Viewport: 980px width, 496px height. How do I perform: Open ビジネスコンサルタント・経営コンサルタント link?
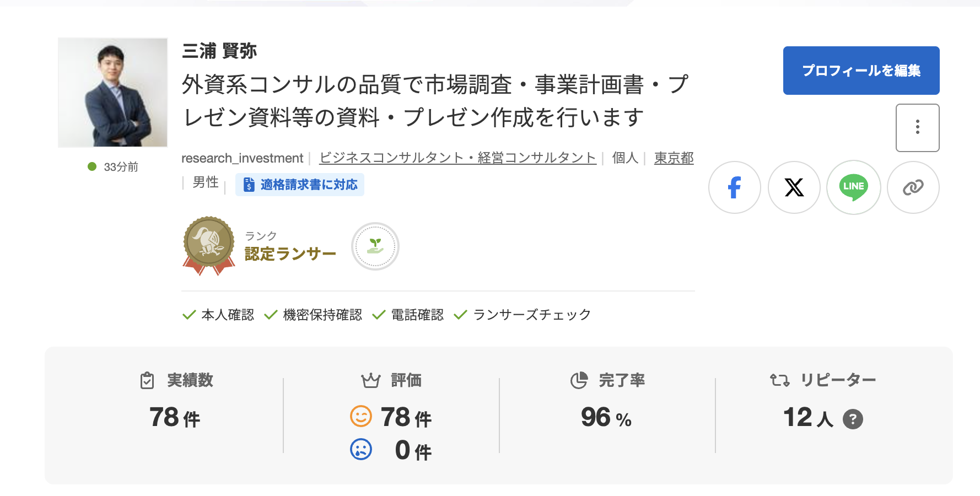click(x=457, y=158)
